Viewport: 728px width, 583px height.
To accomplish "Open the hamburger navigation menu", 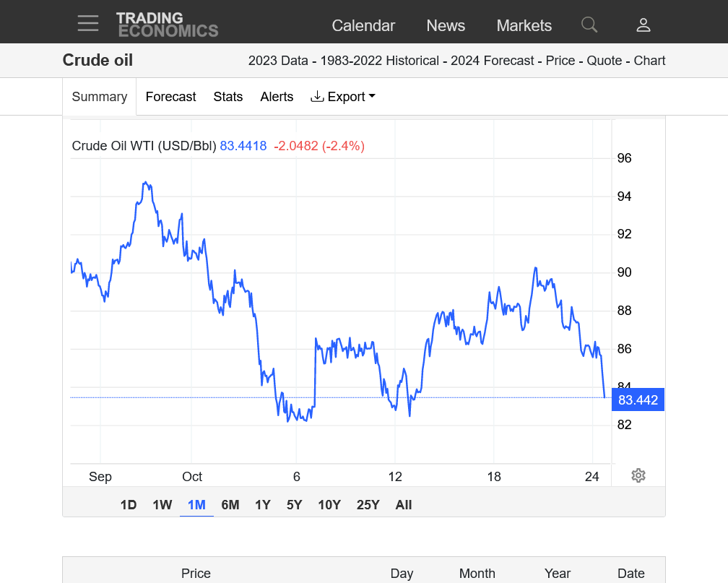I will (x=88, y=23).
